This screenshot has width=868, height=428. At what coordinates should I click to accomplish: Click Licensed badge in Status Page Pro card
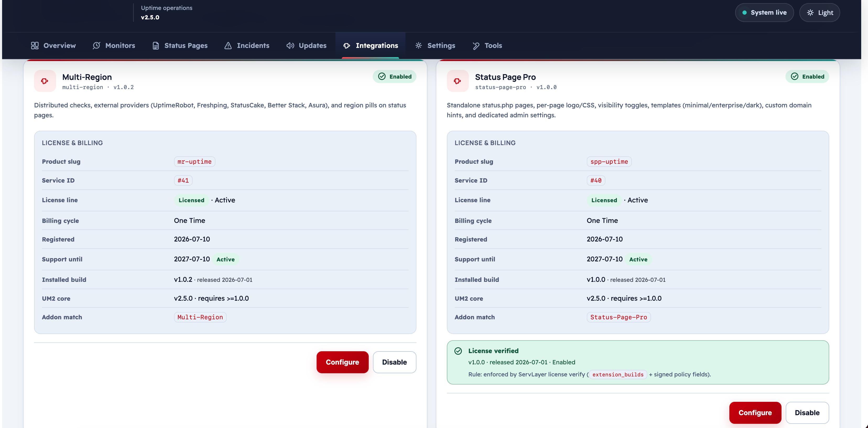point(604,200)
